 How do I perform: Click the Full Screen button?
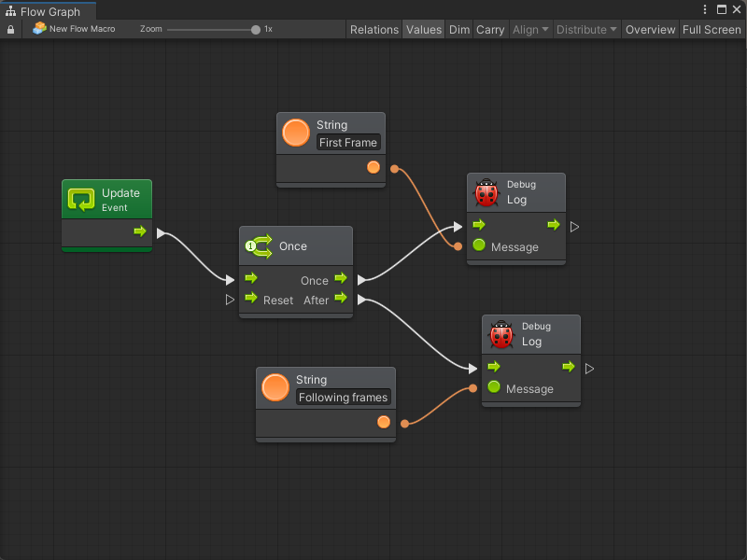coord(712,30)
